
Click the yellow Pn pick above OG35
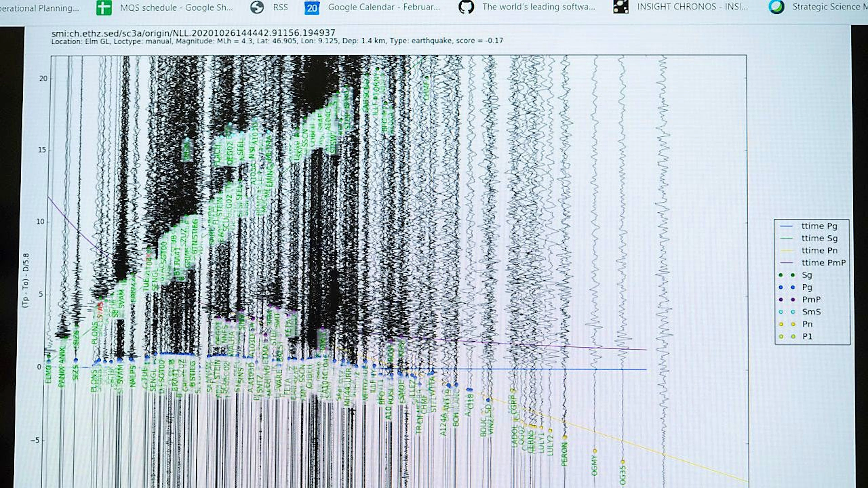click(x=623, y=462)
